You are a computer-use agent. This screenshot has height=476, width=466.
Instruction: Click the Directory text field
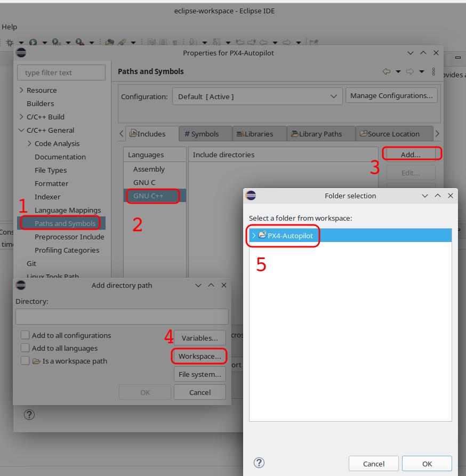122,317
